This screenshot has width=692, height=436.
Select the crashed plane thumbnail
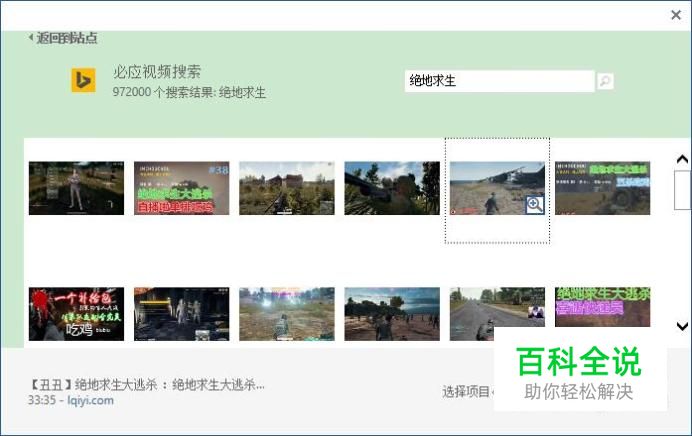point(497,188)
